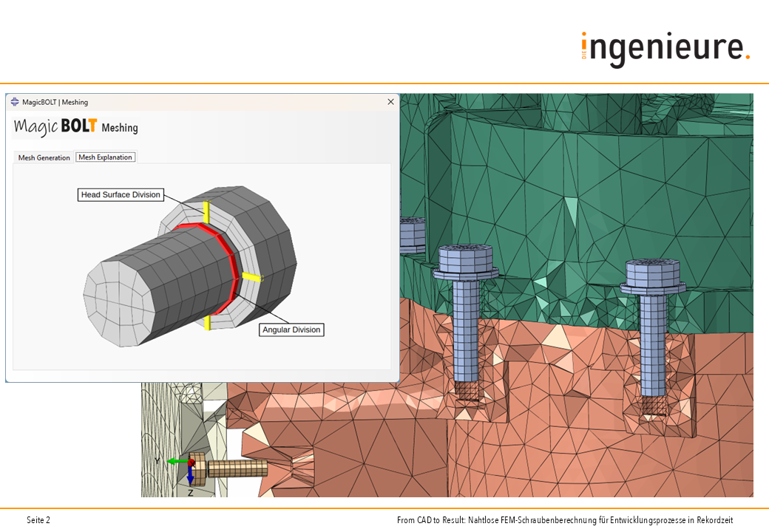The height and width of the screenshot is (532, 769).
Task: Click the MagicBOLT Meshing logo heading
Action: tap(75, 126)
